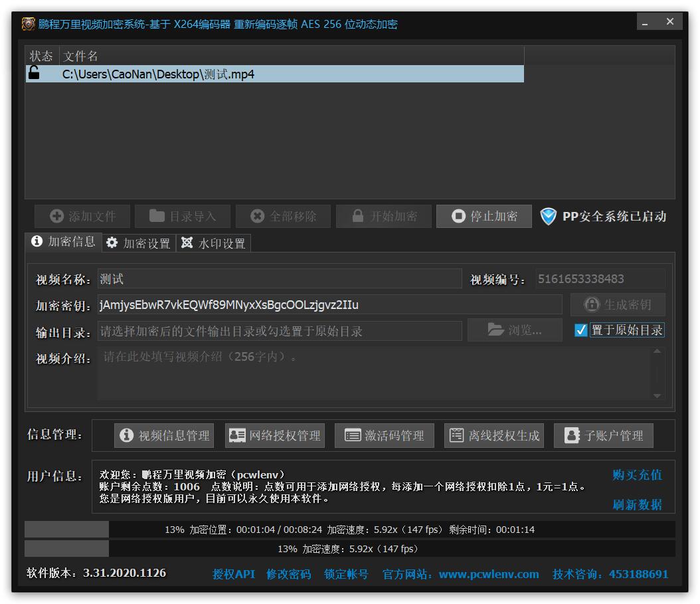Screen dimensions: 700x604
Task: Click the 浏览... browse folder button
Action: point(515,330)
